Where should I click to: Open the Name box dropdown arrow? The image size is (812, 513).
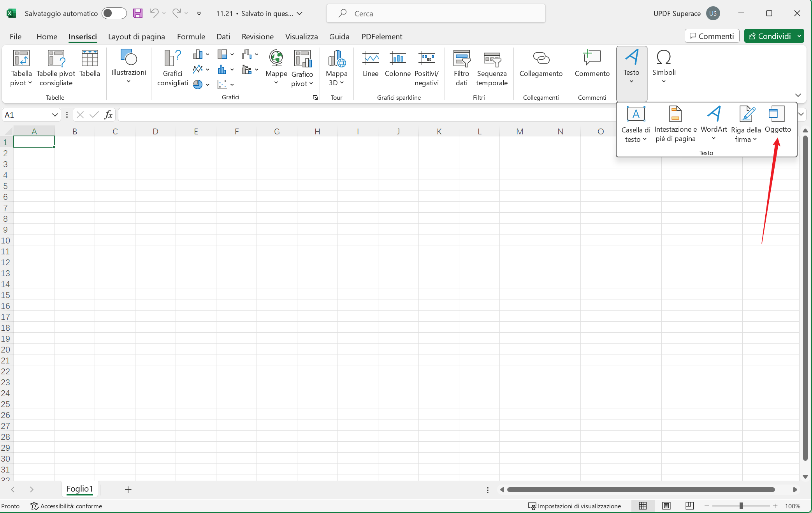[x=54, y=115]
